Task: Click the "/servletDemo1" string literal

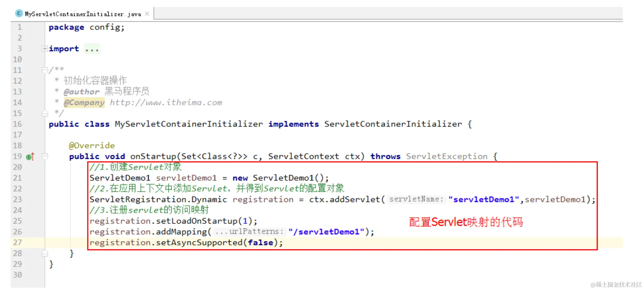Action: [326, 232]
